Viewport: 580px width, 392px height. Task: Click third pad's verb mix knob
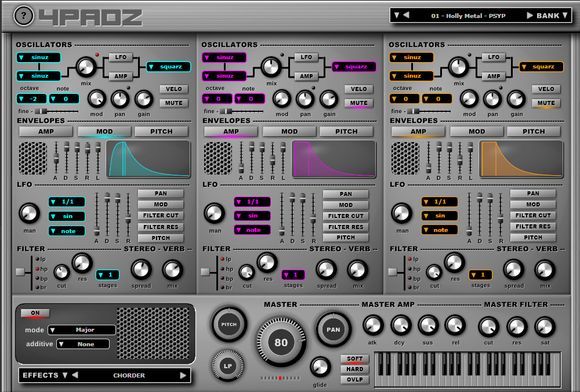[545, 270]
